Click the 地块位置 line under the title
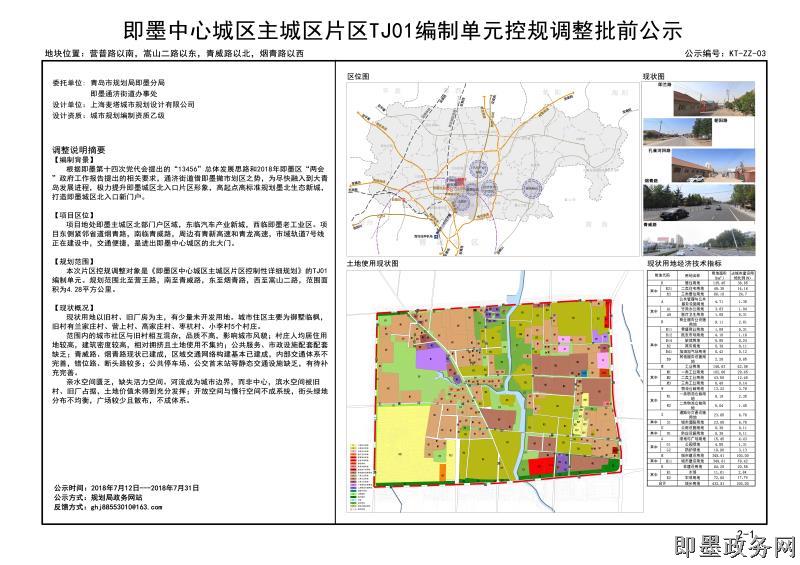This screenshot has height=565, width=800. (174, 53)
